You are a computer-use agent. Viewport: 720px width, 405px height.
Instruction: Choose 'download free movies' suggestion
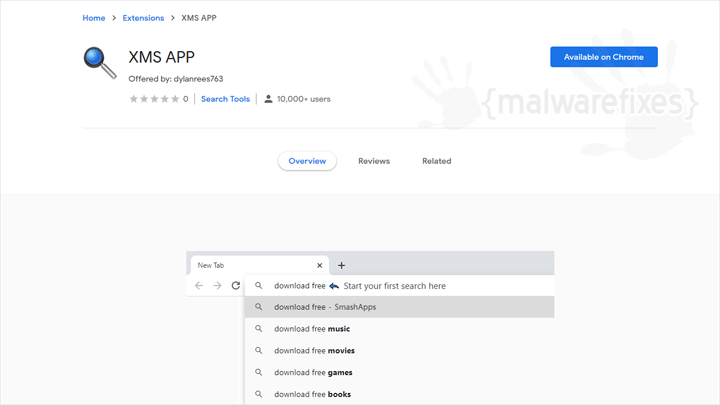click(399, 350)
